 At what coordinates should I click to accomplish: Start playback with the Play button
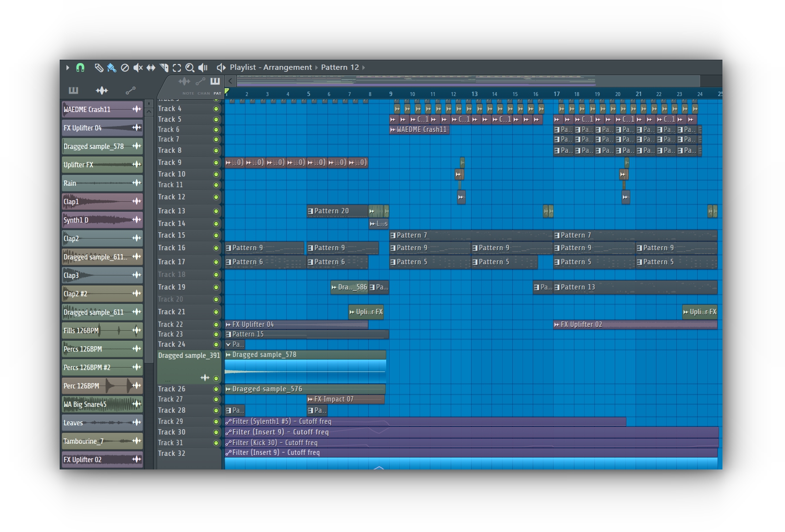[68, 68]
